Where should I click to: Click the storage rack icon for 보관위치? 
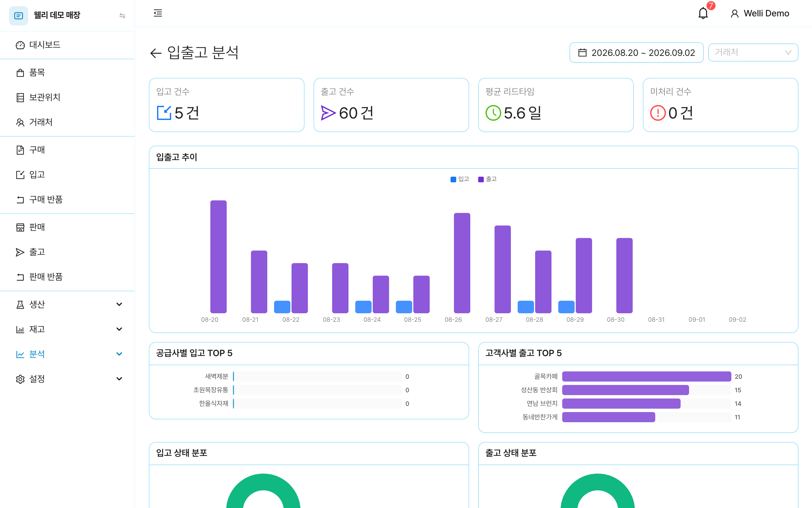[x=20, y=97]
